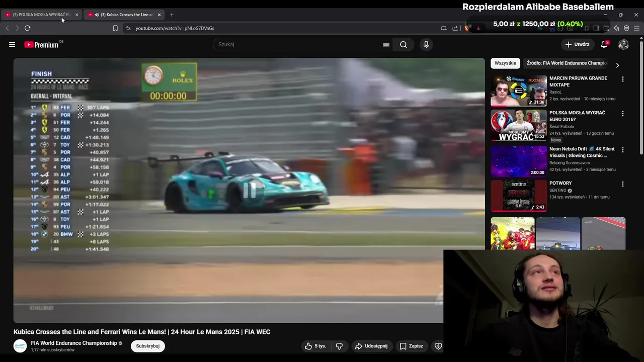644x362 pixels.
Task: Go back with browser back arrow
Action: click(x=7, y=28)
